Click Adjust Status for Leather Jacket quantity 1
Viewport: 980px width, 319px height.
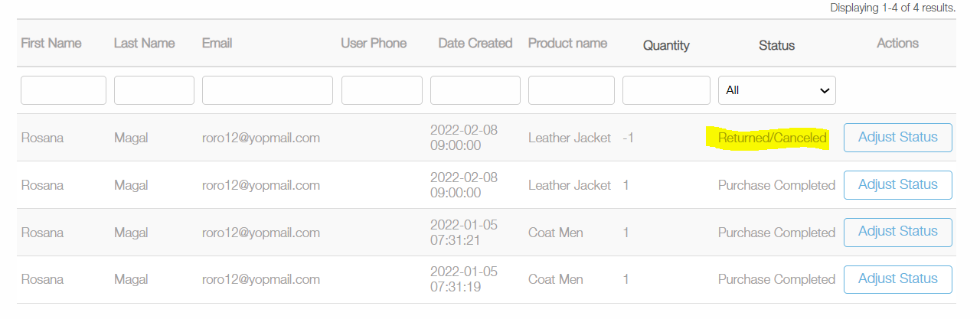point(897,185)
